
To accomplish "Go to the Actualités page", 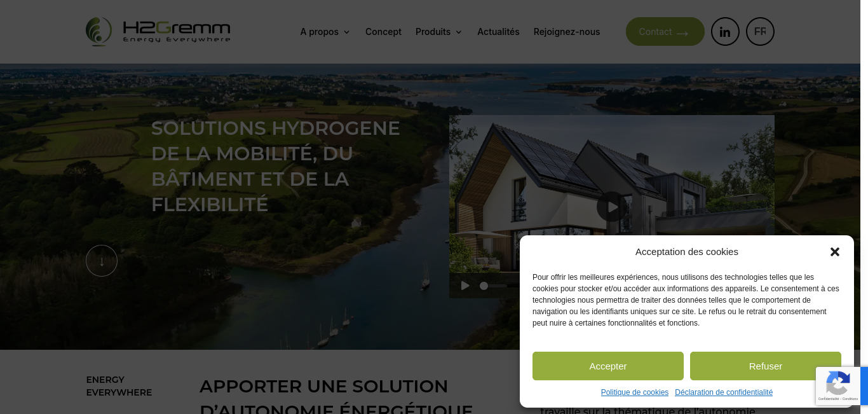I will pyautogui.click(x=498, y=32).
